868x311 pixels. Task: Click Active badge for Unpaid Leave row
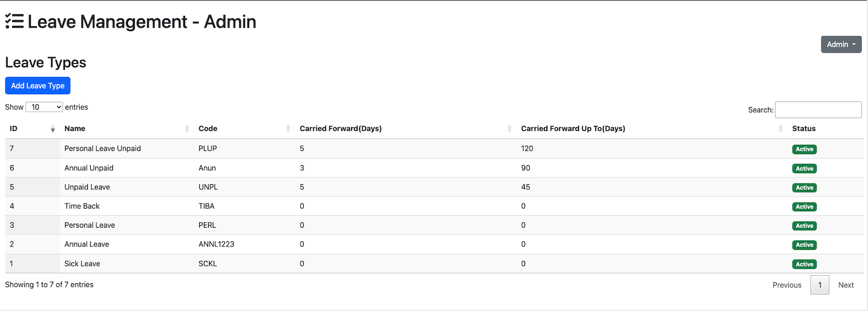pos(804,188)
